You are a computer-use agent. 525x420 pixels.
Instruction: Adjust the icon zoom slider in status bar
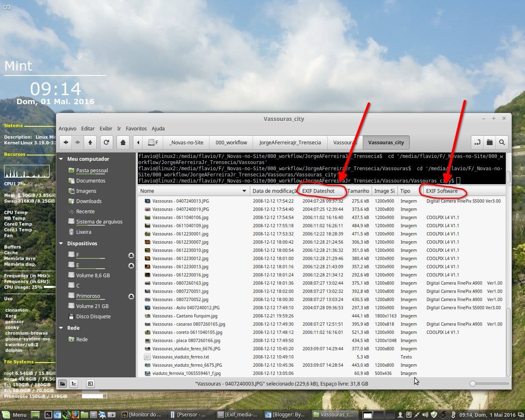[489, 383]
